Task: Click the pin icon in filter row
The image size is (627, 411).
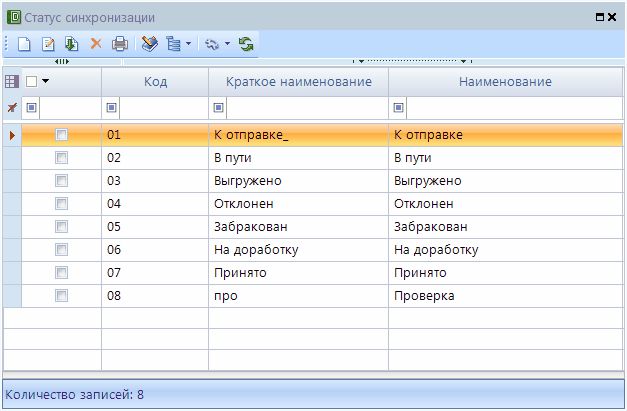Action: 12,107
